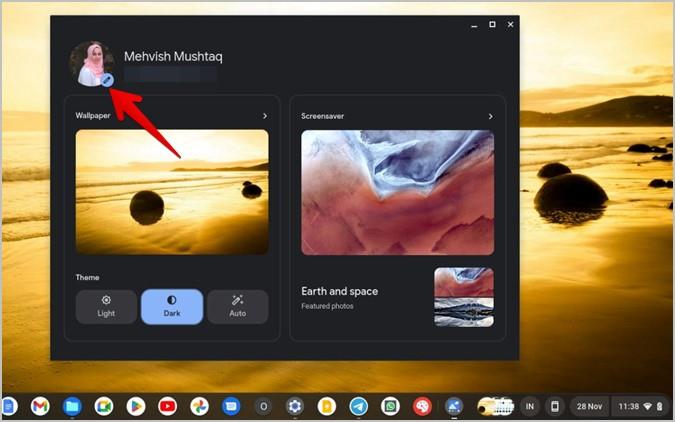Select the Dark theme
The width and height of the screenshot is (675, 422).
pos(172,307)
